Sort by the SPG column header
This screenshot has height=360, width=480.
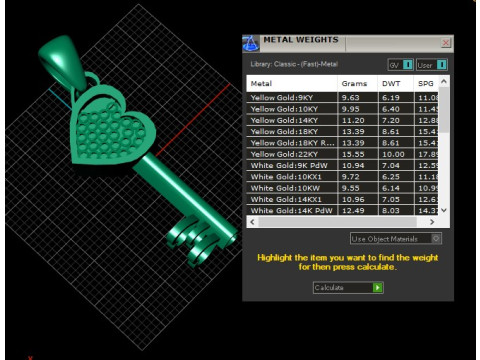click(x=426, y=84)
